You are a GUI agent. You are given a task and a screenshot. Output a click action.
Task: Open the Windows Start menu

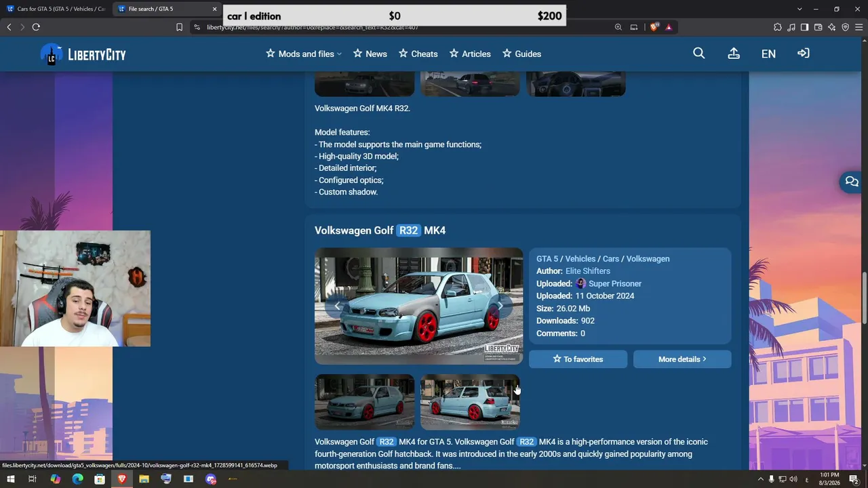click(10, 479)
